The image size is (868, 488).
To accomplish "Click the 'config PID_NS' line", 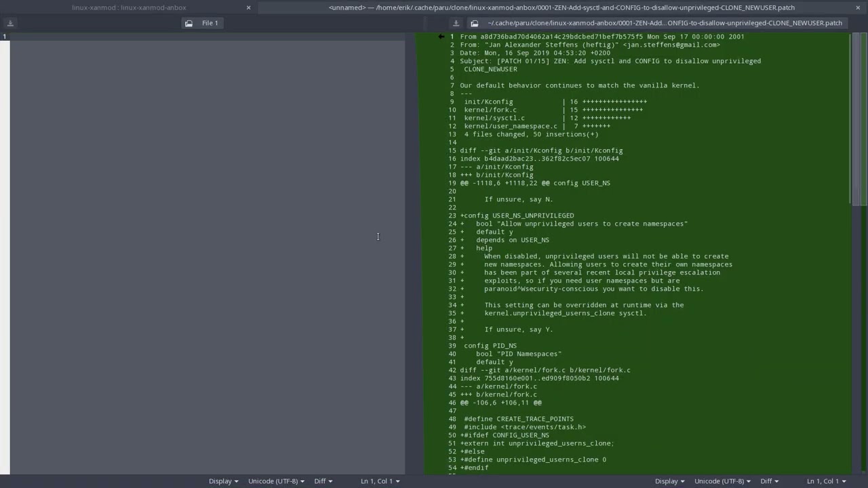I will pos(490,346).
